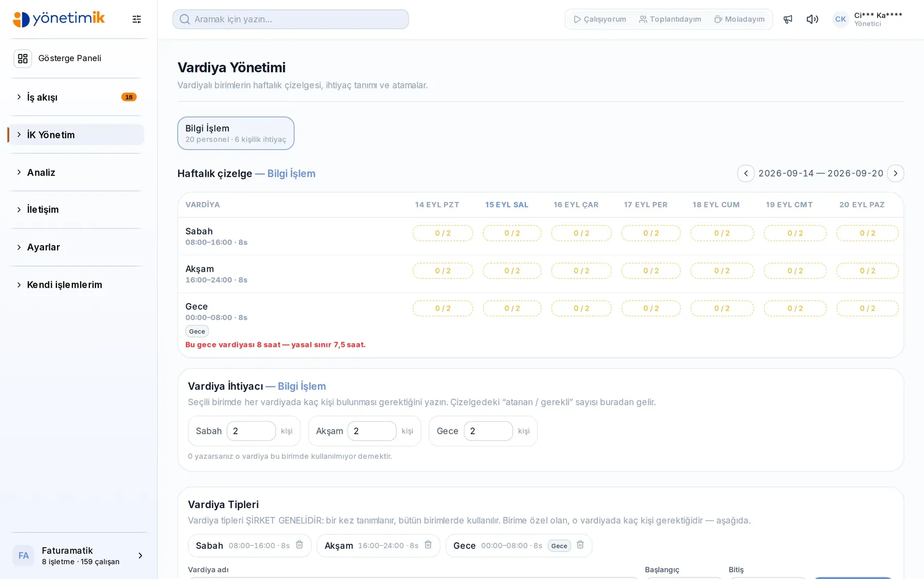The image size is (924, 579).
Task: Click the Vardiya Tipleri section heading
Action: point(223,505)
